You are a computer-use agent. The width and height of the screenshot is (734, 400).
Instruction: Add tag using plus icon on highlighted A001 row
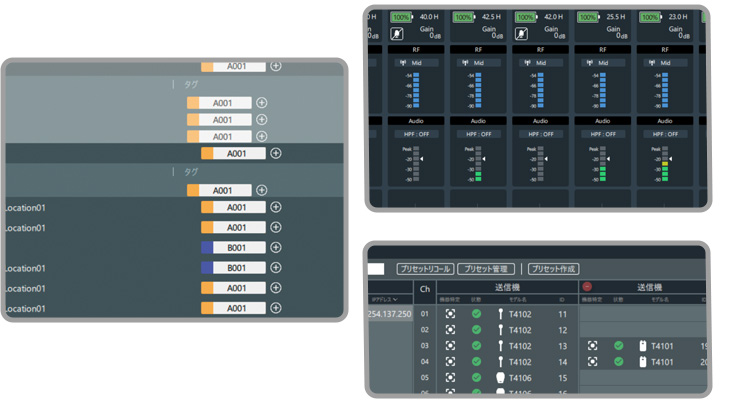tap(276, 153)
